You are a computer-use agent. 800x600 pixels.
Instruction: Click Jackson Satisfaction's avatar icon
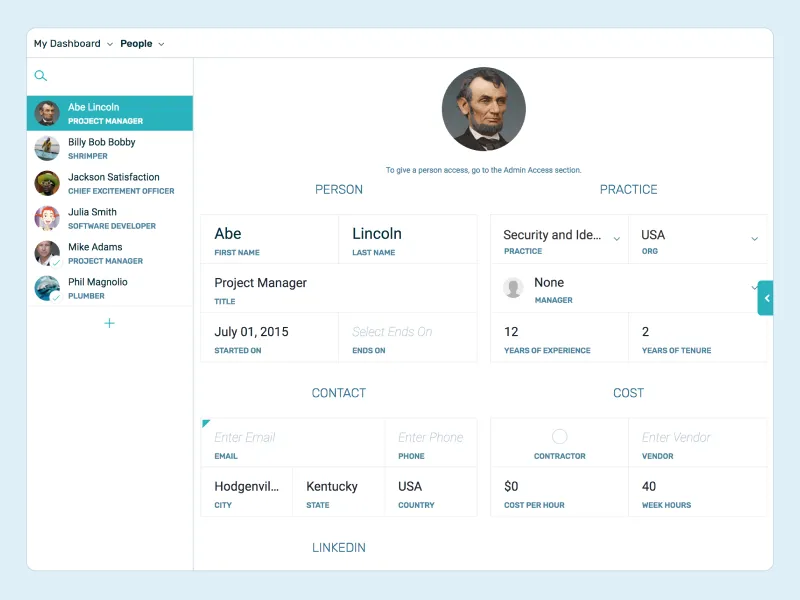point(47,183)
